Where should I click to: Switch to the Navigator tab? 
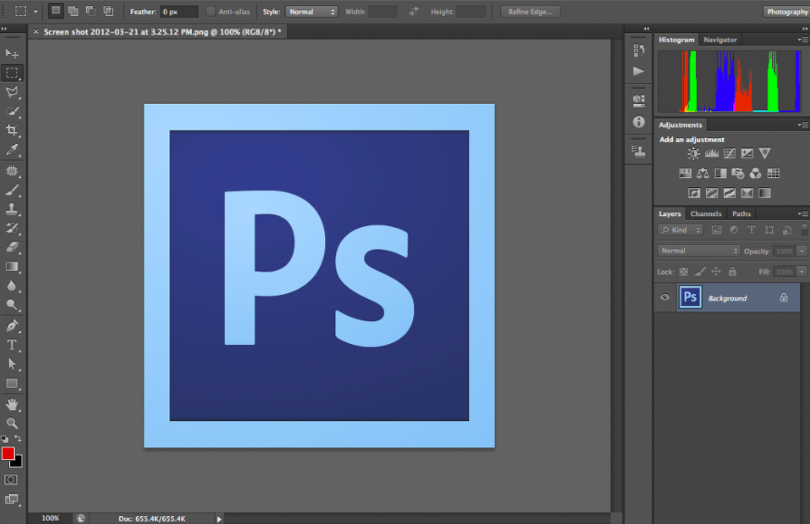pyautogui.click(x=720, y=40)
